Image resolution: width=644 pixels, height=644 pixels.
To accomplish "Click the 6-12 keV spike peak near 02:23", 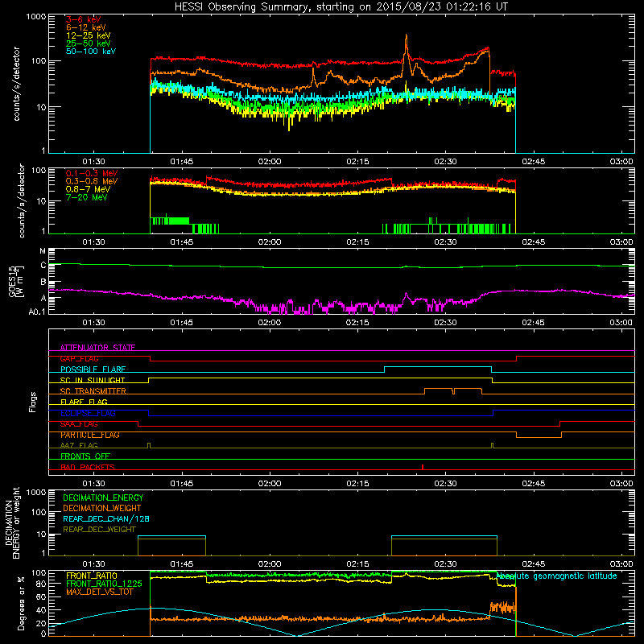I will point(407,37).
